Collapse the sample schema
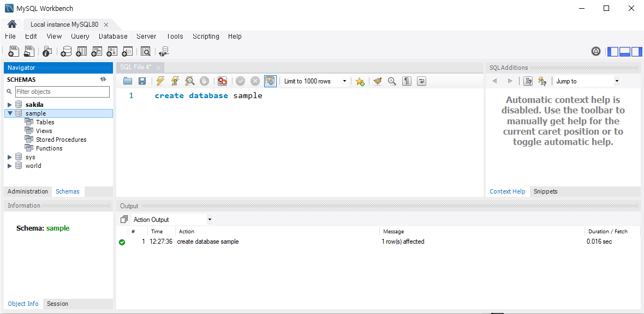The height and width of the screenshot is (314, 644). point(10,113)
